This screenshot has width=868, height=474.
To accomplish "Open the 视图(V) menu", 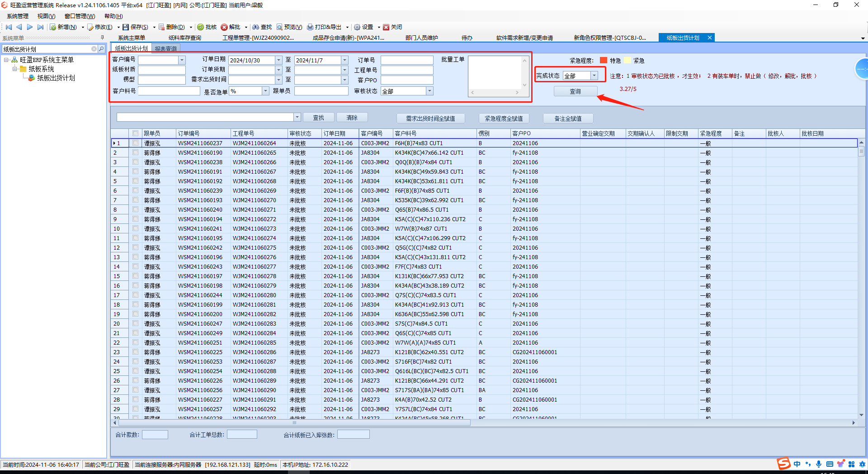I will (46, 16).
